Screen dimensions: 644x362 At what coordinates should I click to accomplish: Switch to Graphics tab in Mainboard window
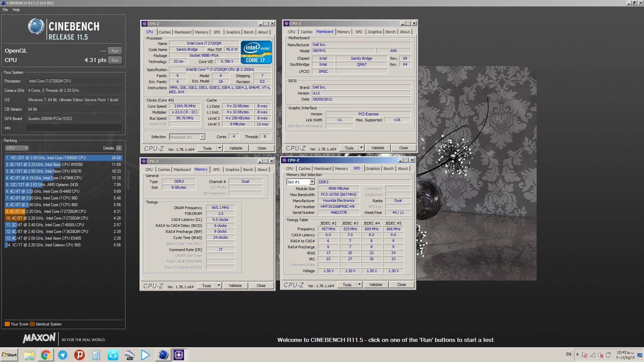click(375, 32)
